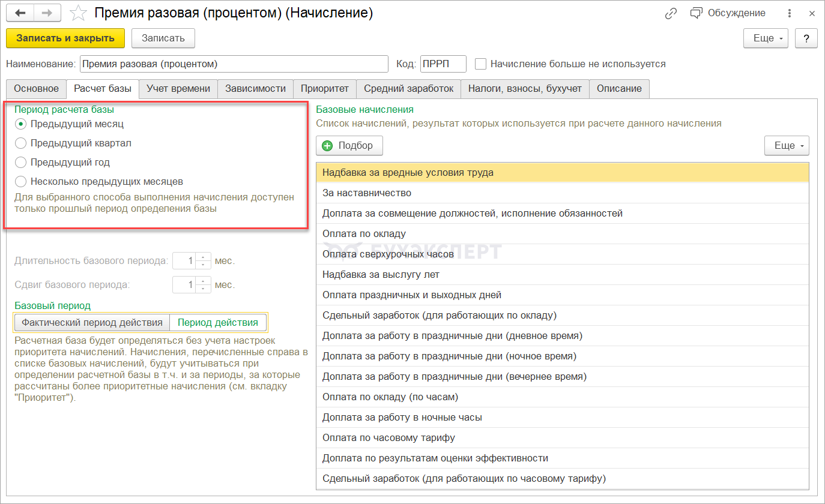Select the Предыдущий квартал radio option
The width and height of the screenshot is (825, 504).
click(x=21, y=143)
